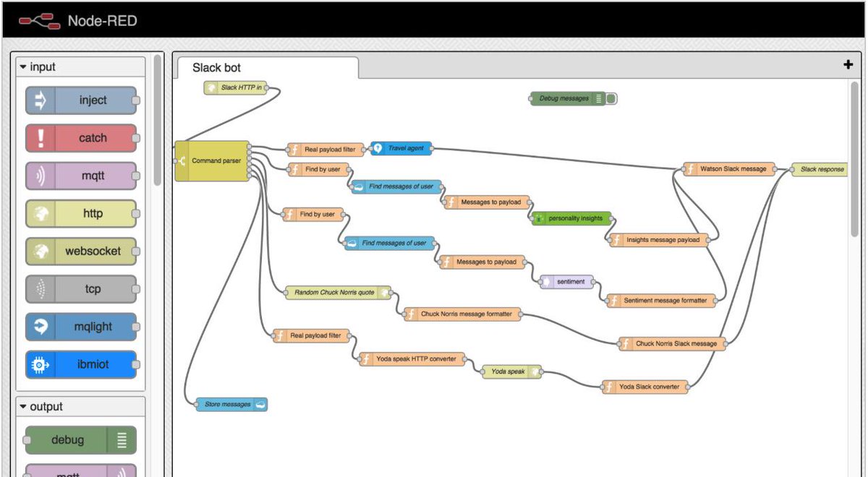Select the mqlight input node
The image size is (868, 477).
(81, 326)
